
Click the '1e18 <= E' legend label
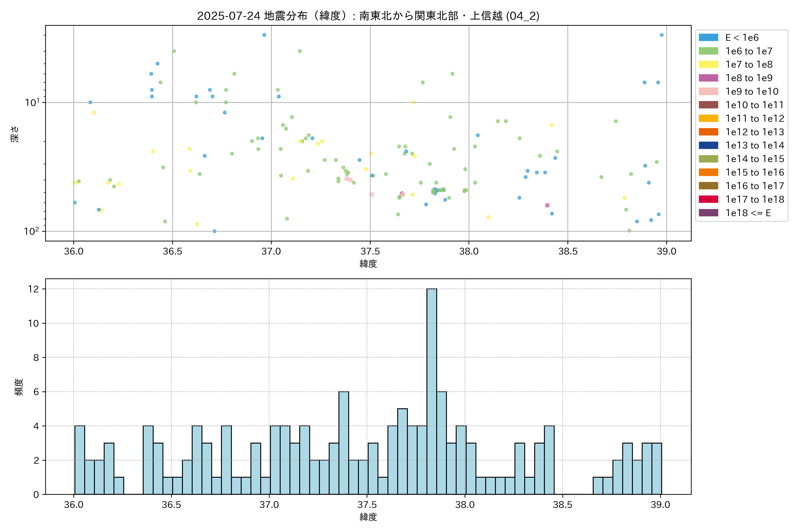coord(748,213)
